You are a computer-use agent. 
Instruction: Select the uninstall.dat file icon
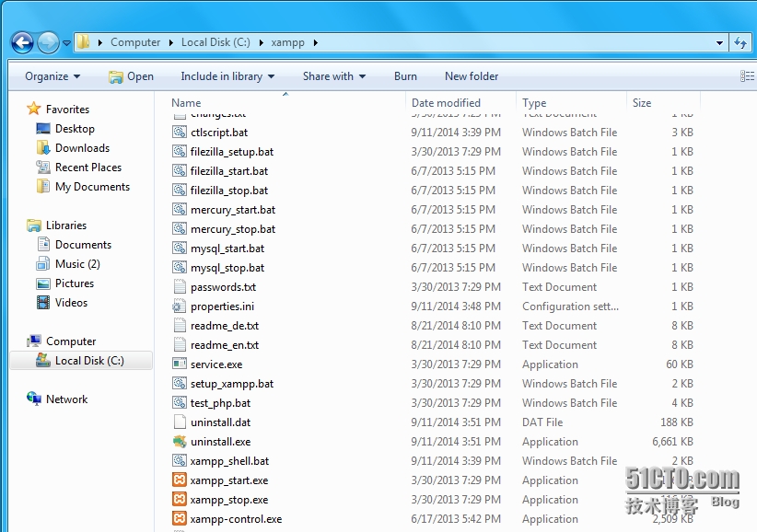(x=180, y=422)
